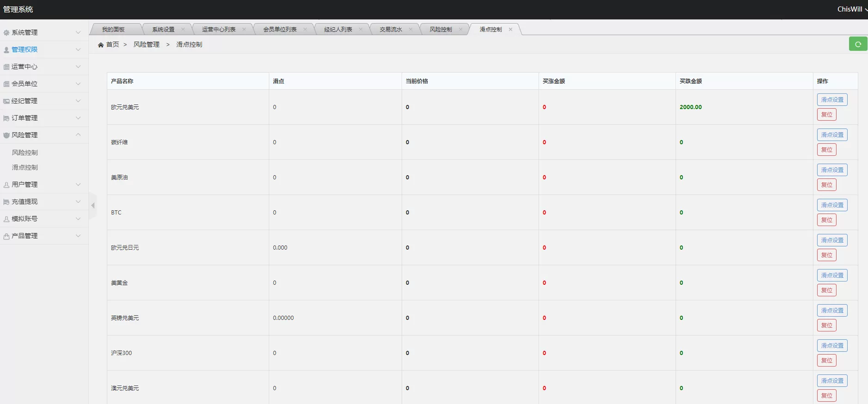Click the 2000.00 买跌金额 value
The height and width of the screenshot is (404, 868).
click(690, 107)
